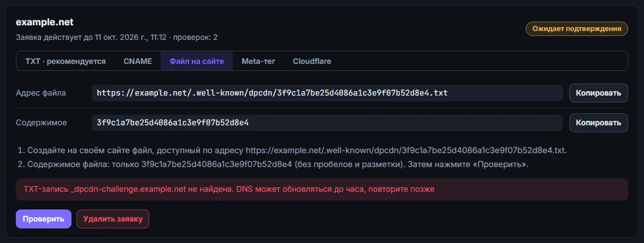
Task: Select the Файл на сайте tab
Action: [197, 61]
